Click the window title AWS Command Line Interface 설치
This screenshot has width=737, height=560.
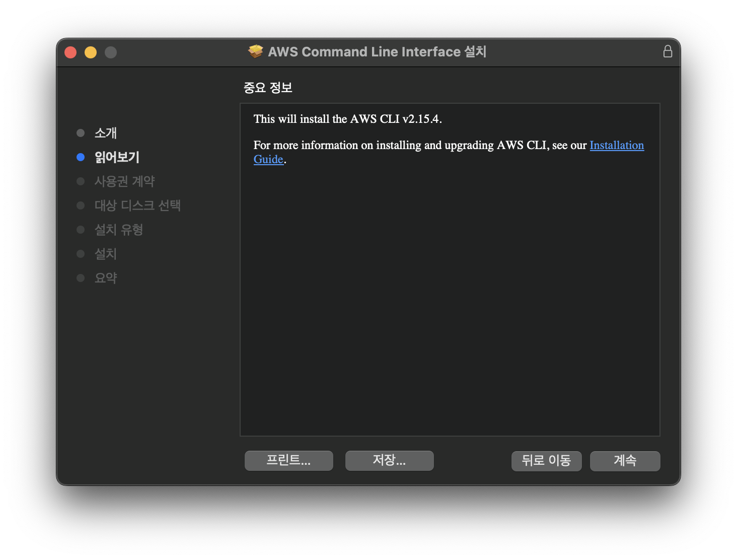377,51
